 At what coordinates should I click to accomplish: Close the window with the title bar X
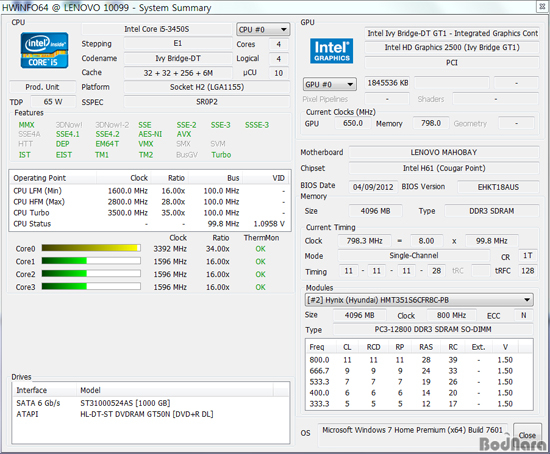(x=542, y=7)
